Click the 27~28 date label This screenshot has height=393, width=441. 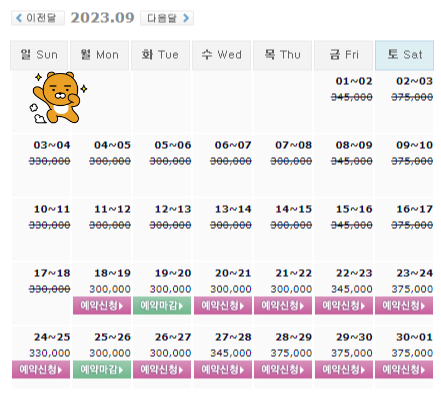(x=233, y=337)
